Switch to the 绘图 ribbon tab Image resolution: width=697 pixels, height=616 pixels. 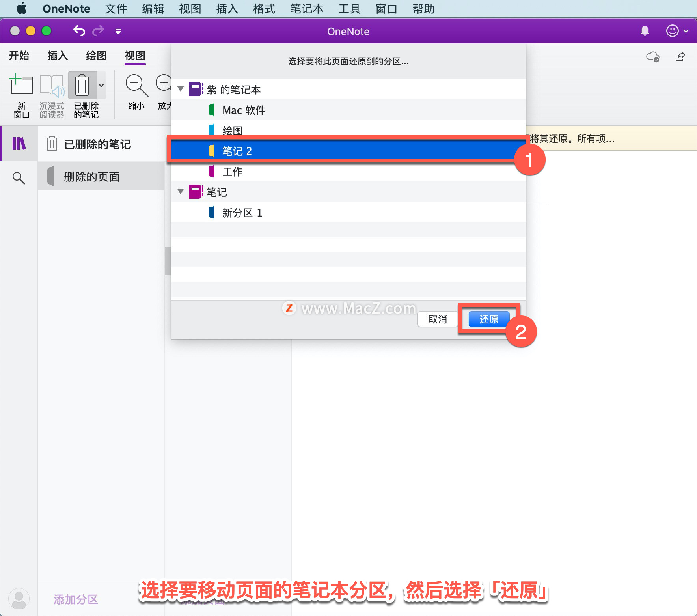coord(96,56)
